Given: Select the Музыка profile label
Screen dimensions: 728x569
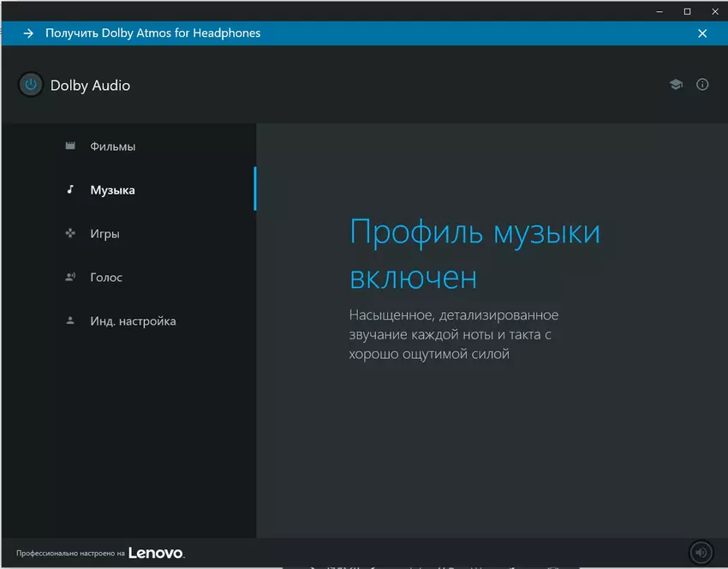Looking at the screenshot, I should pos(112,190).
